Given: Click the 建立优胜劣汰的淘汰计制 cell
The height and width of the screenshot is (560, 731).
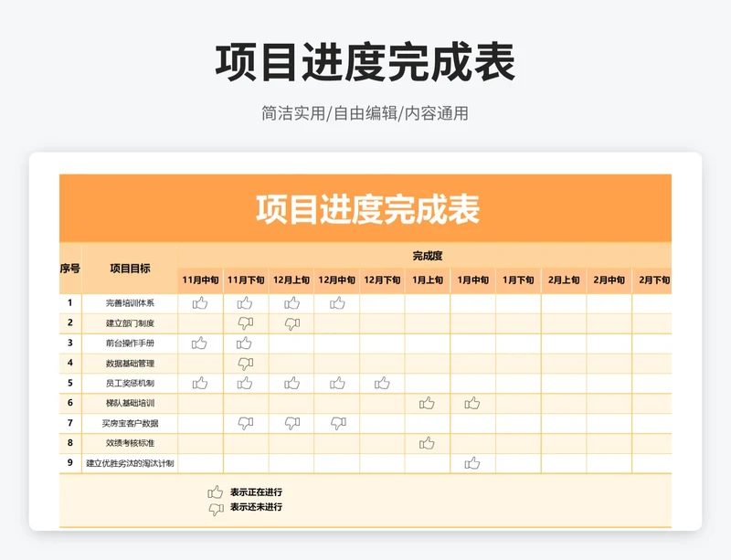Looking at the screenshot, I should coord(130,463).
